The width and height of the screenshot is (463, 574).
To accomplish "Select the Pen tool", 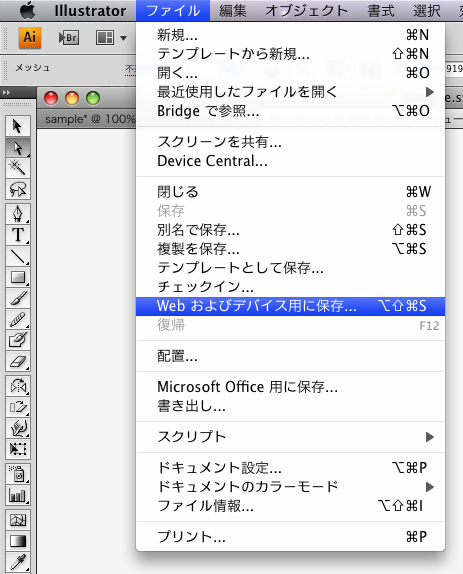I will pyautogui.click(x=18, y=214).
